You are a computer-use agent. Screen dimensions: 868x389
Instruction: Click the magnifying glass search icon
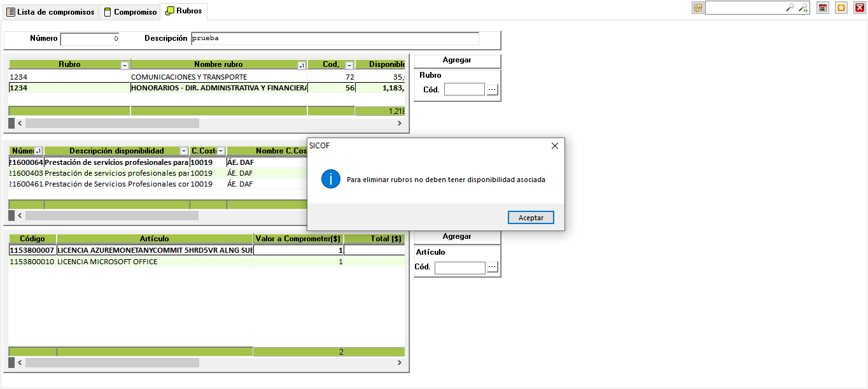[x=790, y=8]
